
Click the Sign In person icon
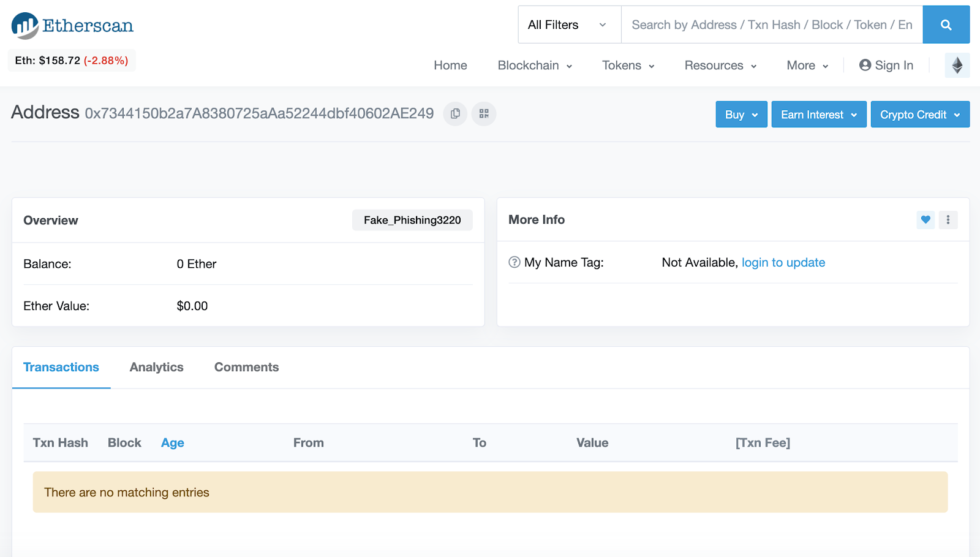(865, 65)
